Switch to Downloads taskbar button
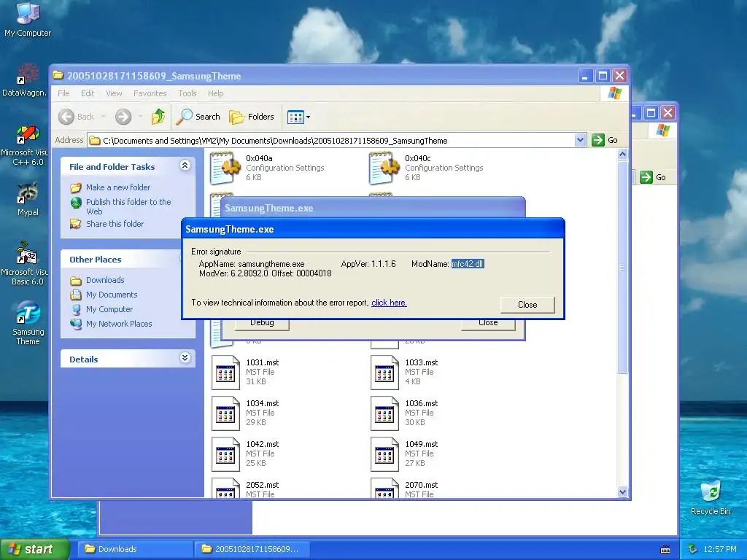 135,549
